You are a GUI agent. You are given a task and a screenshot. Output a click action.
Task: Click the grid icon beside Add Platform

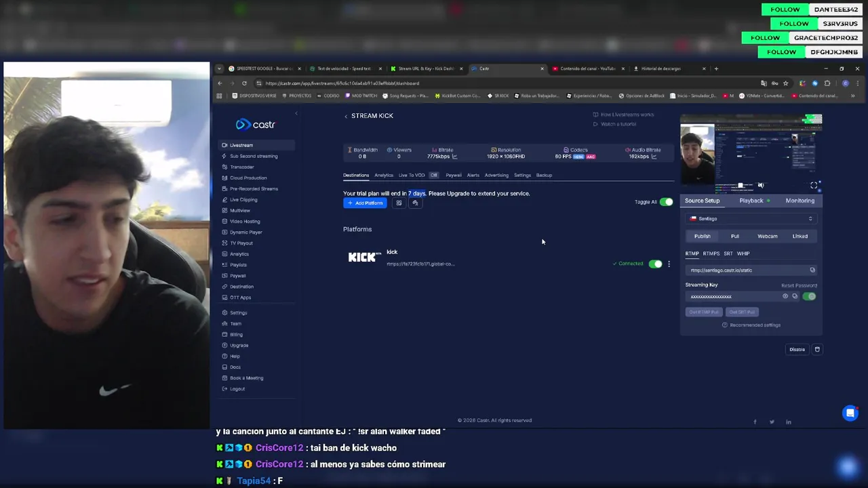pyautogui.click(x=399, y=203)
